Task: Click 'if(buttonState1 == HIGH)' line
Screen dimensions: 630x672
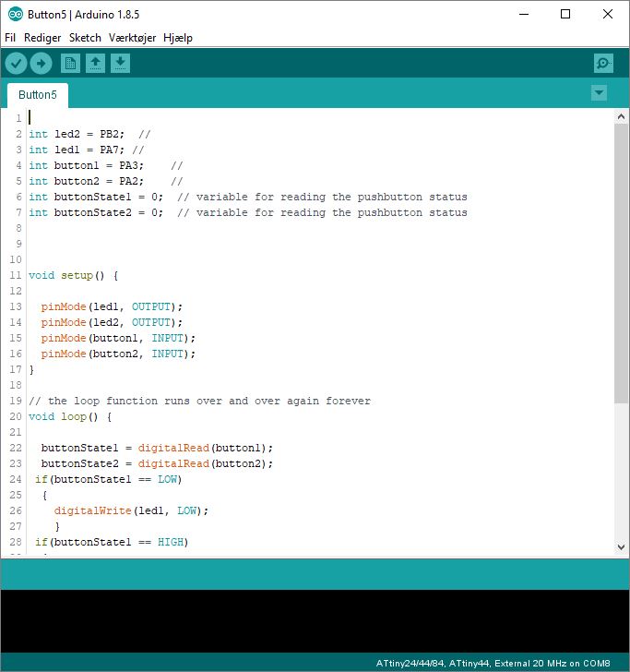Action: click(x=112, y=542)
